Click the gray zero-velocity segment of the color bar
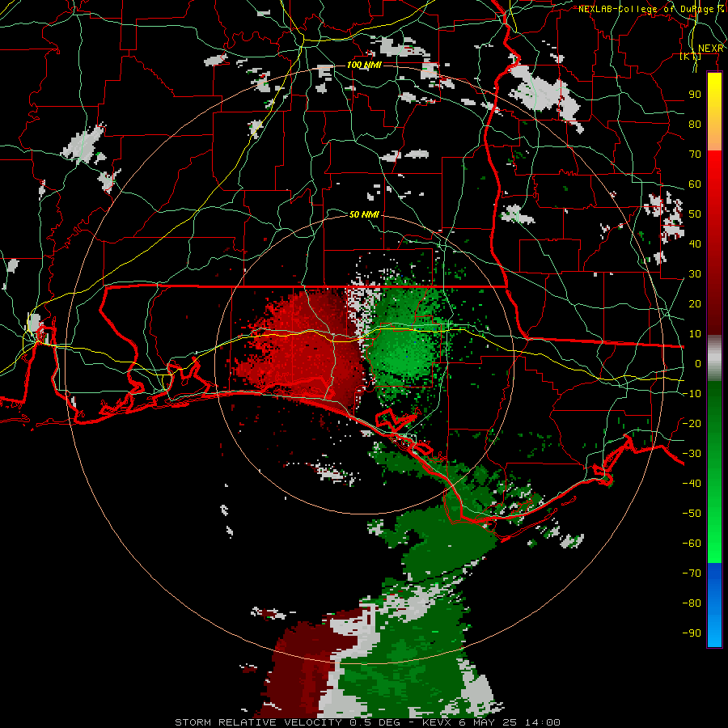 (x=714, y=358)
